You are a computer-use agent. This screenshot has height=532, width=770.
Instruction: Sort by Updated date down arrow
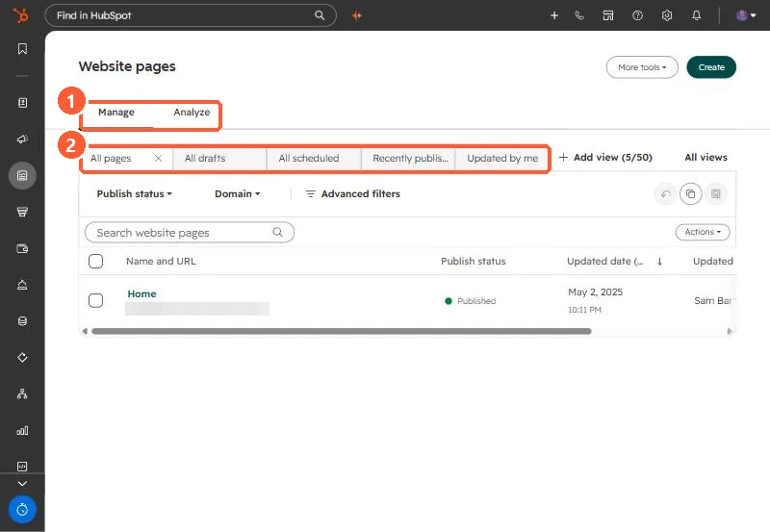click(x=659, y=261)
